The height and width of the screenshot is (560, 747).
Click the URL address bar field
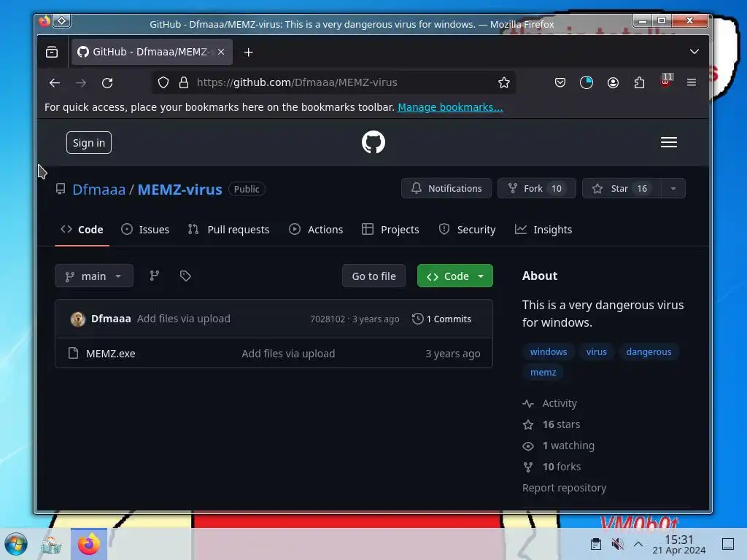pyautogui.click(x=333, y=83)
